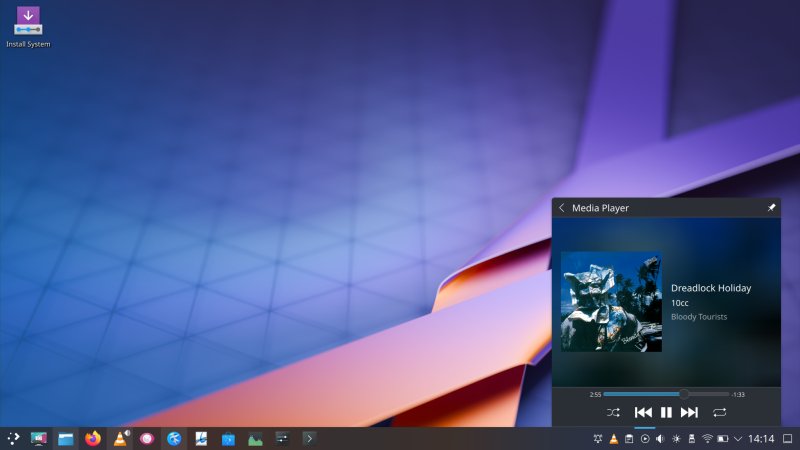Screen dimensions: 800x450
Task: Click Bloody Tourists album cover art
Action: (611, 302)
